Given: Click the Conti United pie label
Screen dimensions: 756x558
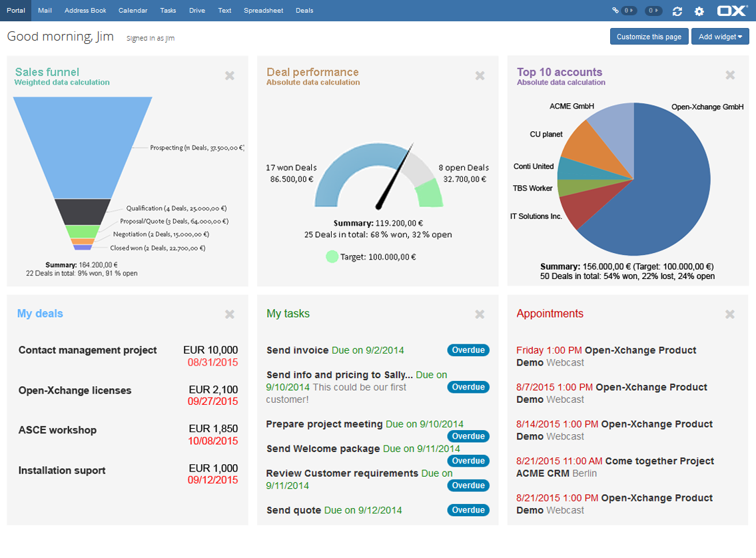Looking at the screenshot, I should [x=534, y=166].
